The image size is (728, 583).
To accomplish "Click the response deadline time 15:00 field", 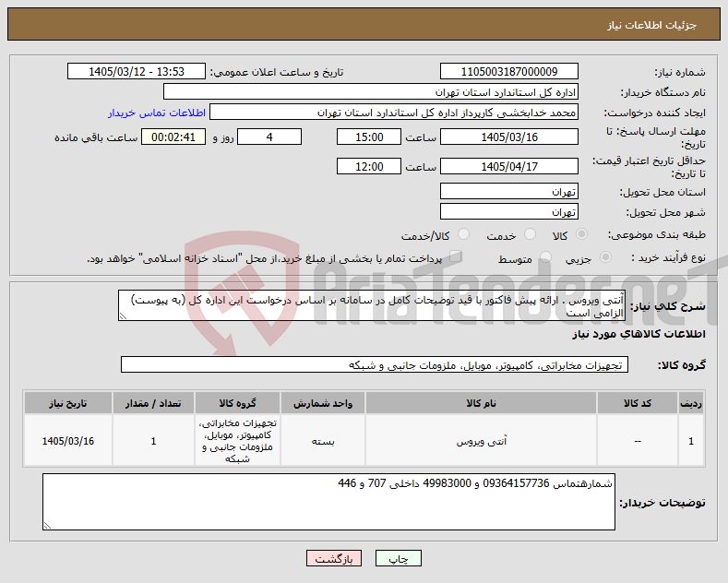I will 369,137.
